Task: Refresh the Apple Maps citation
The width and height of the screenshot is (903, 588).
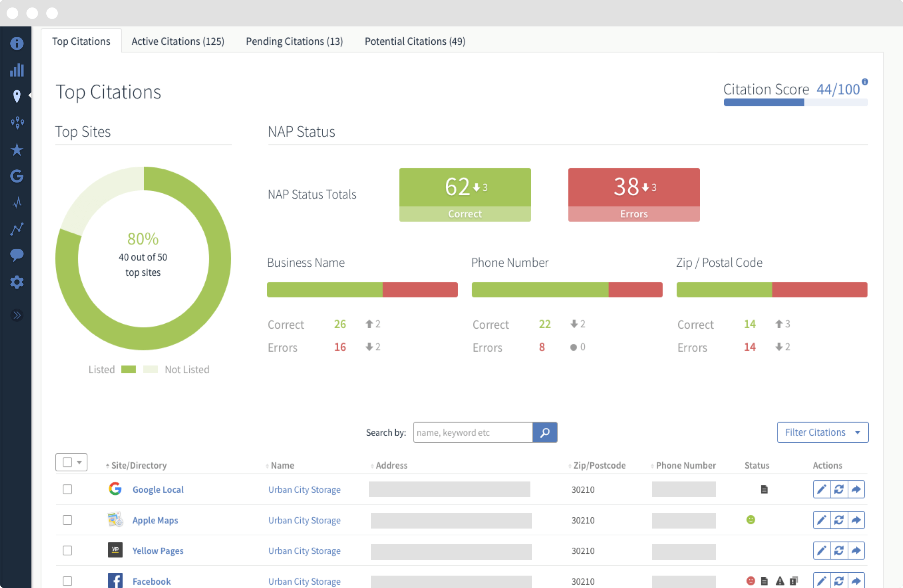Action: [839, 520]
